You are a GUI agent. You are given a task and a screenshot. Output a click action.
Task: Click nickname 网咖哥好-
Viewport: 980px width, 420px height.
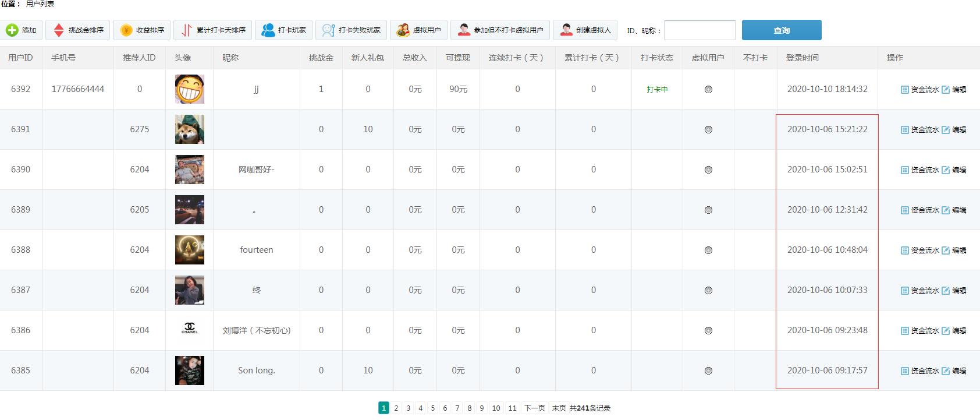tap(257, 170)
